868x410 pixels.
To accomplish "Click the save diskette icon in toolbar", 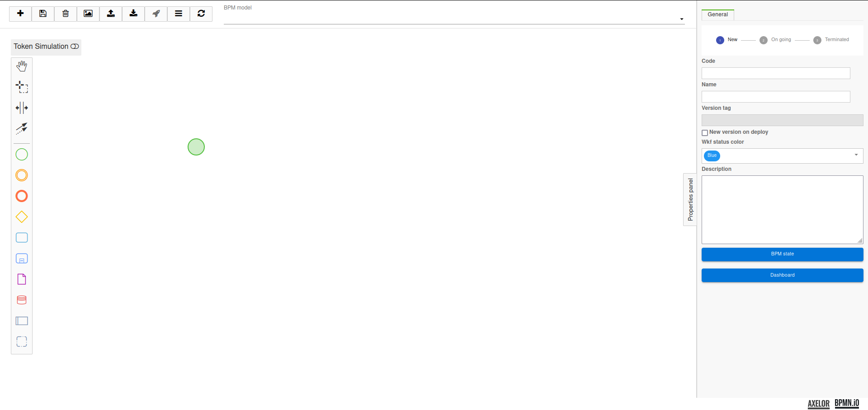I will 43,14.
